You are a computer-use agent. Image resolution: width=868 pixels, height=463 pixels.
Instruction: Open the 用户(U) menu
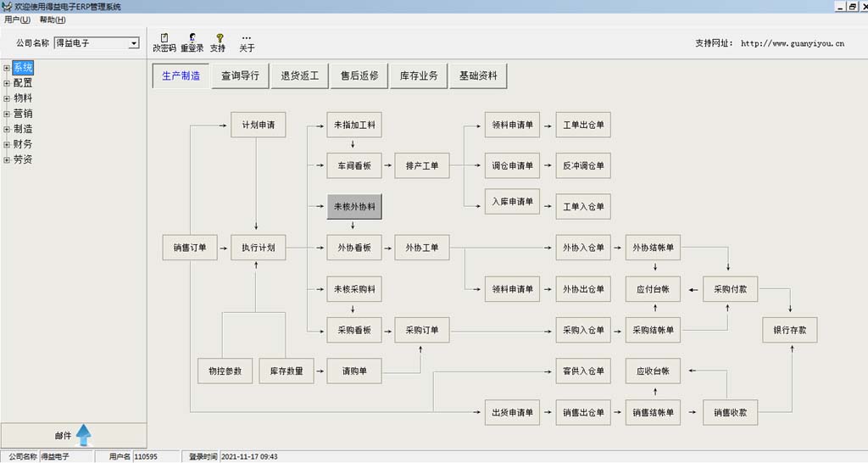point(17,20)
